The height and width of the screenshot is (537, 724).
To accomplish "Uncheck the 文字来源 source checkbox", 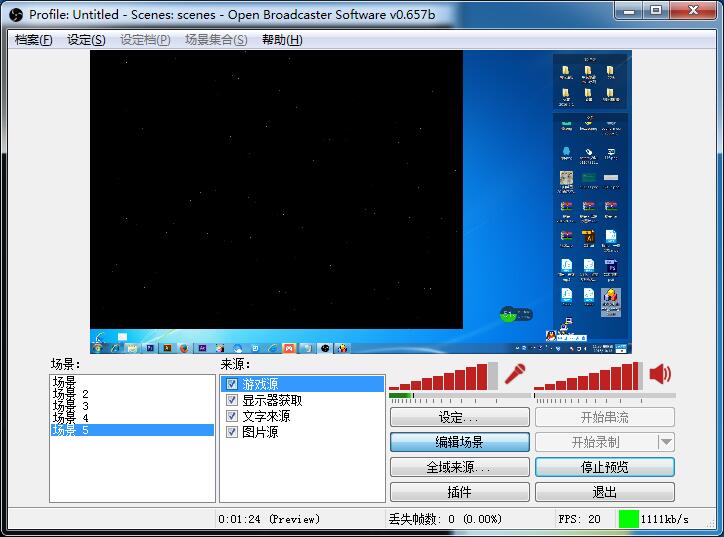I will click(x=232, y=416).
